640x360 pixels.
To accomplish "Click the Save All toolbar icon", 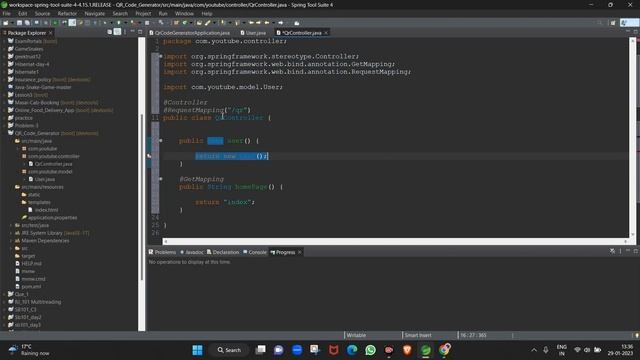I will [27, 23].
